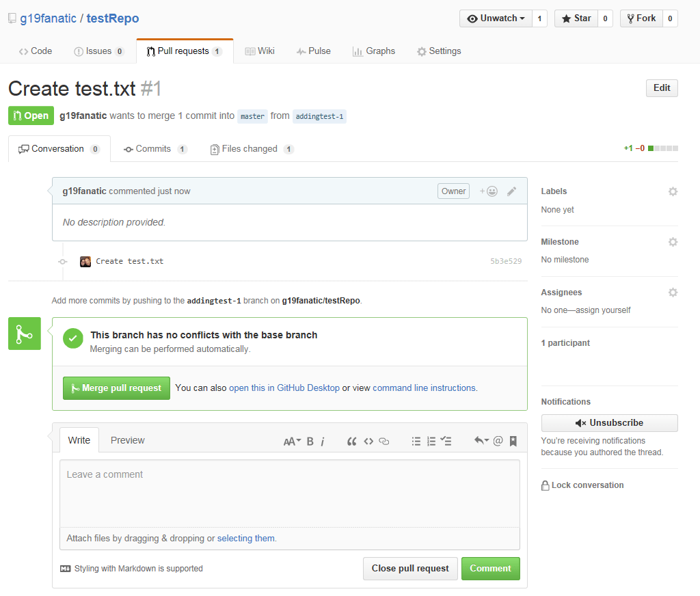700x596 pixels.
Task: Click g19fanatic in comment header
Action: (x=84, y=191)
